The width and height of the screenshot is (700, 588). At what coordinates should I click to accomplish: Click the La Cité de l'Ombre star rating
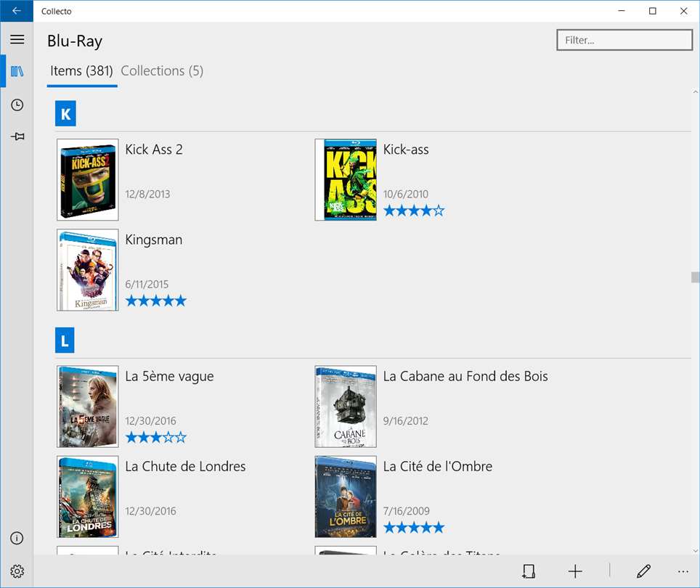pyautogui.click(x=414, y=527)
